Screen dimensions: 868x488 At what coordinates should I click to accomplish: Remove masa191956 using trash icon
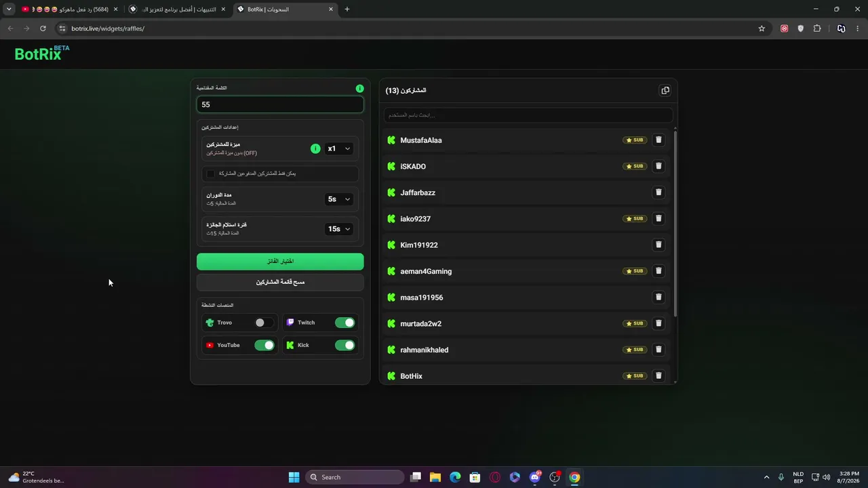click(658, 297)
